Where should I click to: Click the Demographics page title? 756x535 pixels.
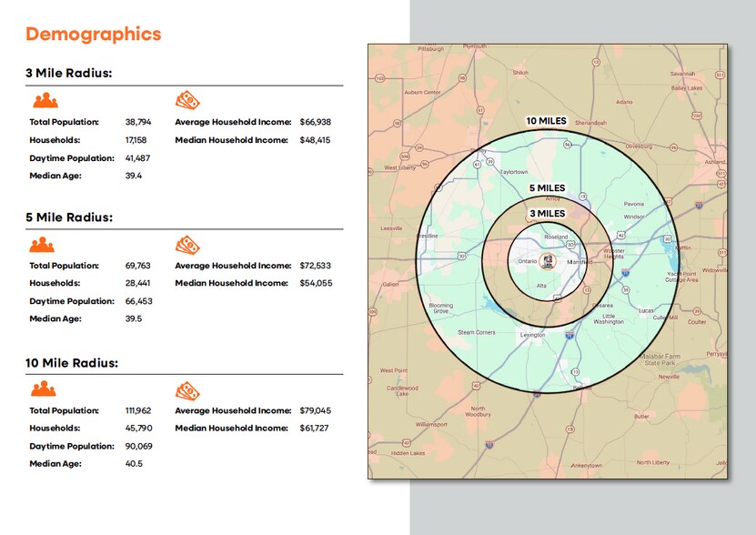[x=93, y=35]
